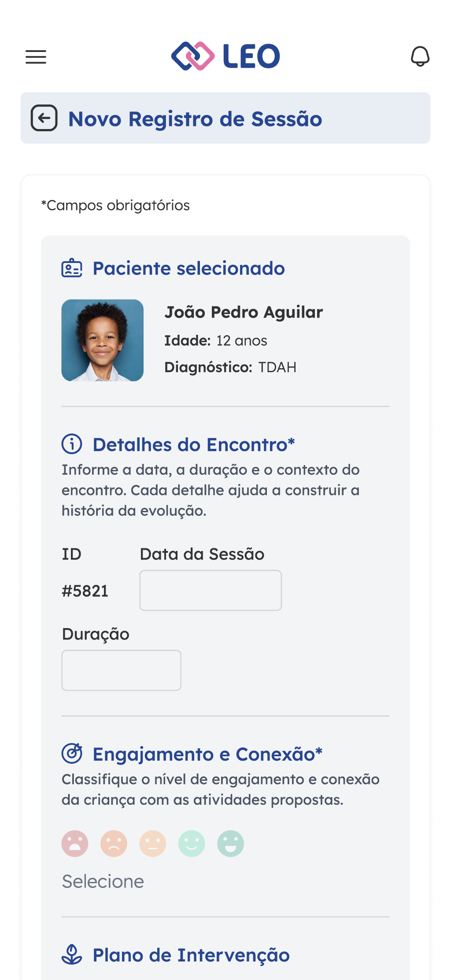Open the hamburger navigation menu

pyautogui.click(x=36, y=57)
